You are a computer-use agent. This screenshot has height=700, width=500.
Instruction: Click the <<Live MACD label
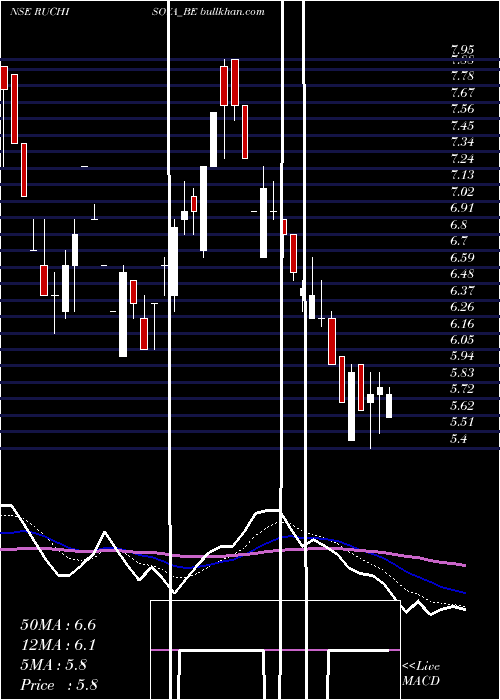pyautogui.click(x=421, y=674)
